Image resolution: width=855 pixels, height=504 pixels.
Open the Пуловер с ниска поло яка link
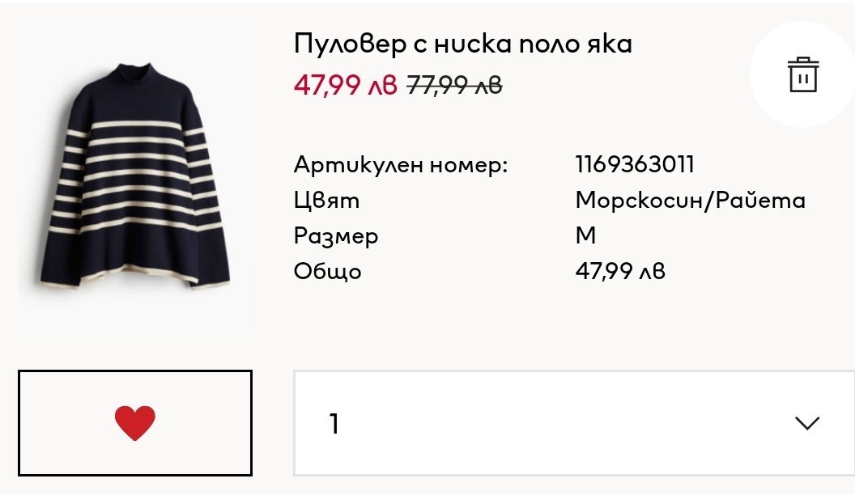pyautogui.click(x=462, y=44)
